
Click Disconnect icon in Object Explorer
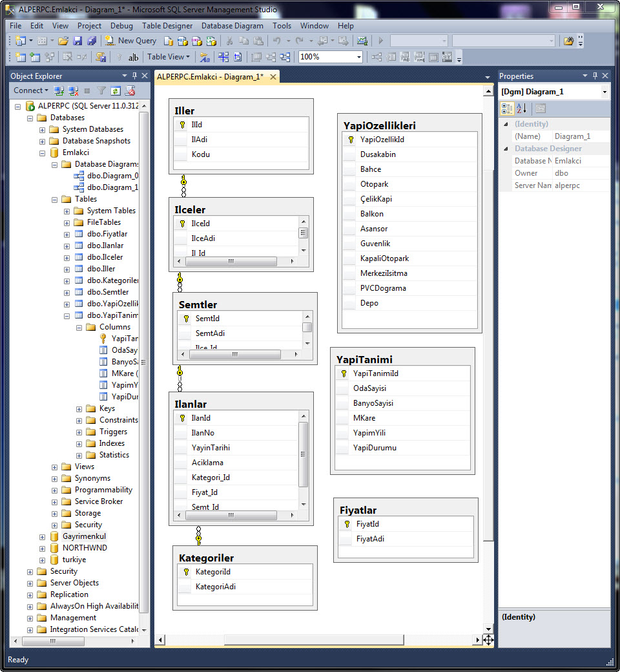pyautogui.click(x=73, y=90)
